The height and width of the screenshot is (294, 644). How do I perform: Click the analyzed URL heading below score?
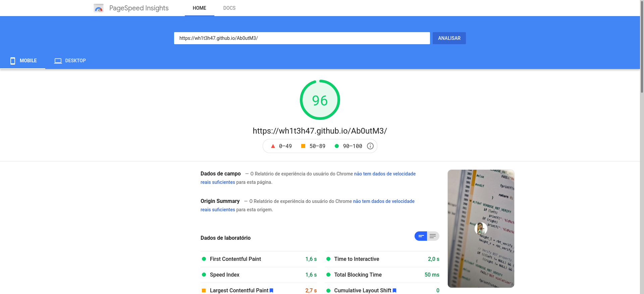[320, 131]
